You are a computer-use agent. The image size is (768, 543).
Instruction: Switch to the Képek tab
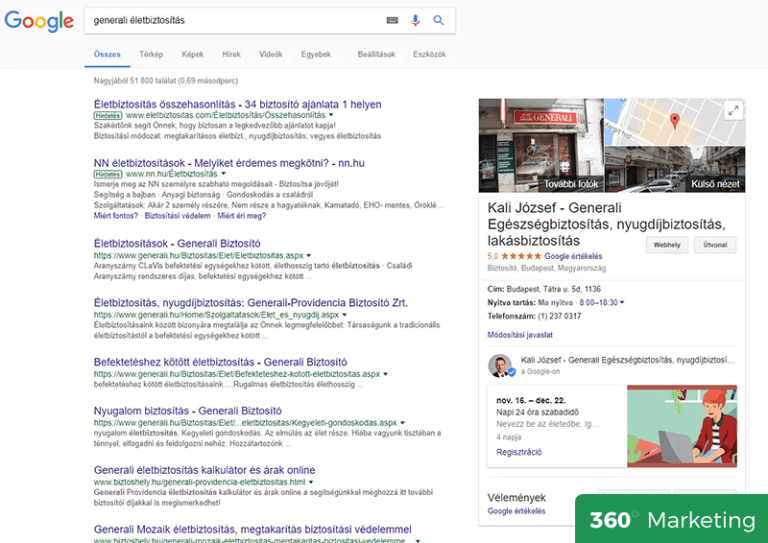[192, 54]
